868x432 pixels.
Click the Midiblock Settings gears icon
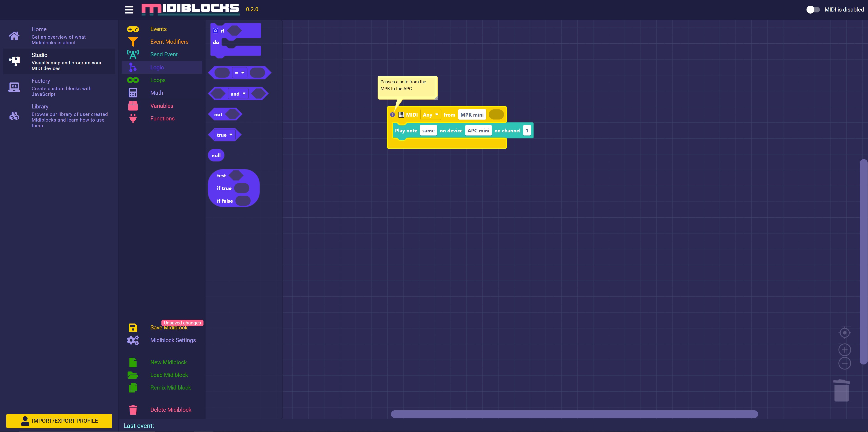(133, 340)
